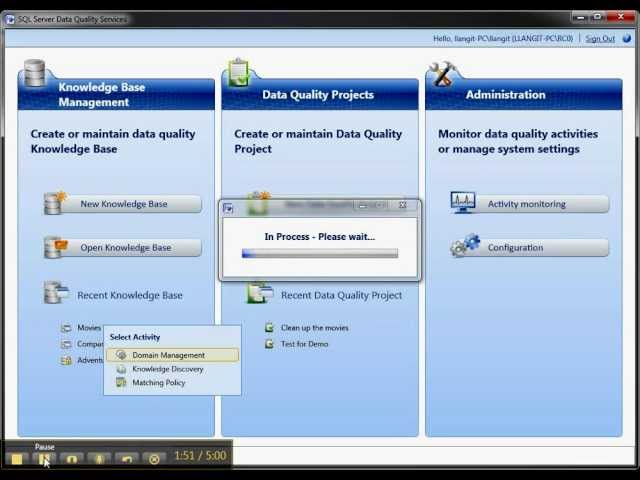Click the SQL Server Data Quality Services title icon
This screenshot has width=640, height=480.
(10, 19)
